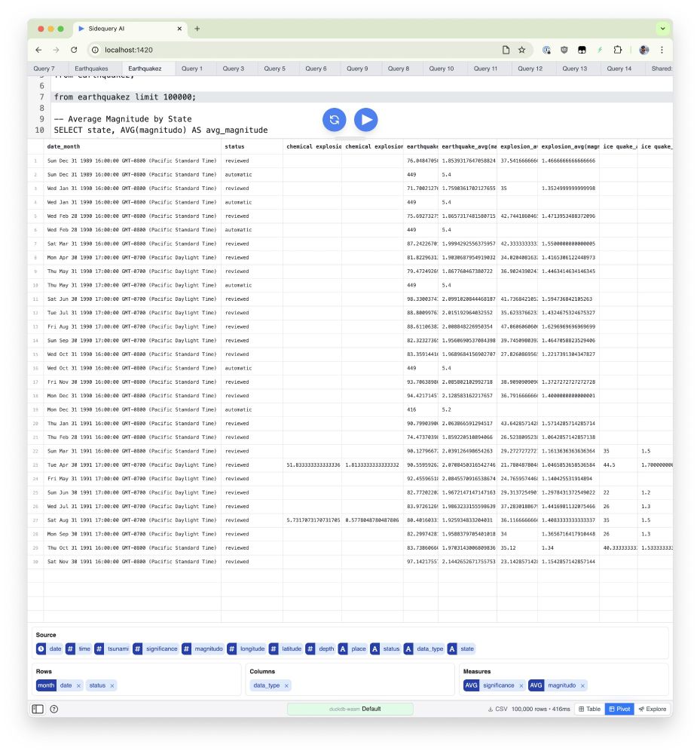The image size is (700, 754).
Task: Change AVG aggregation for magnitudo
Action: click(x=536, y=685)
